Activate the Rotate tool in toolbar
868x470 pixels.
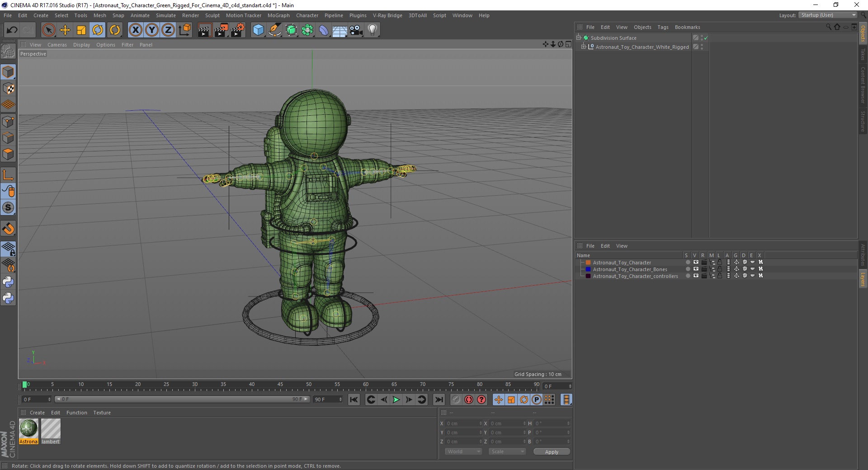click(98, 30)
